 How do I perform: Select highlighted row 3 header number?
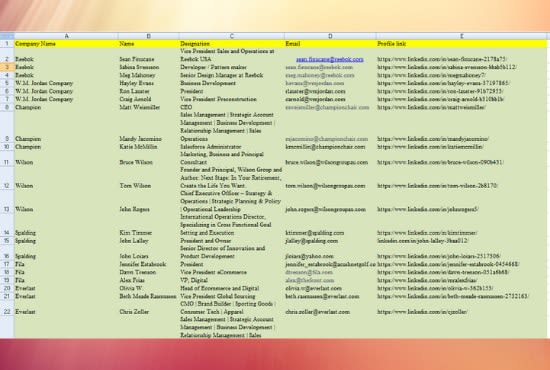click(x=7, y=67)
